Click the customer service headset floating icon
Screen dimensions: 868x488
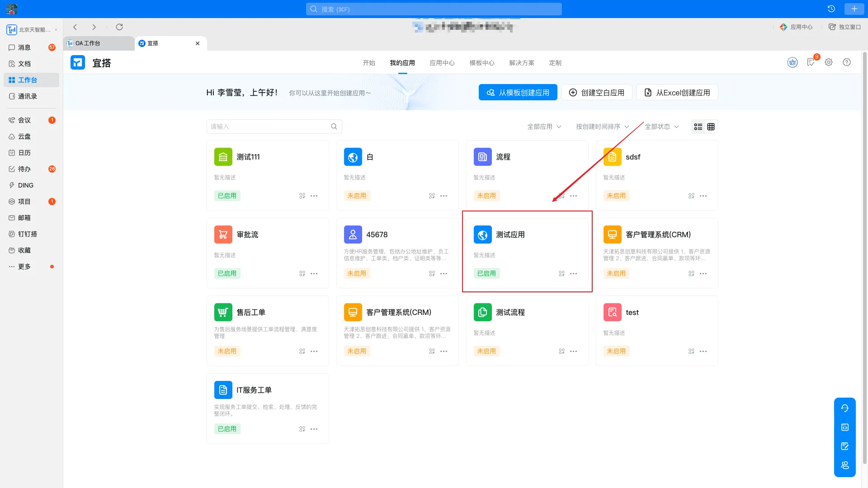(x=844, y=408)
